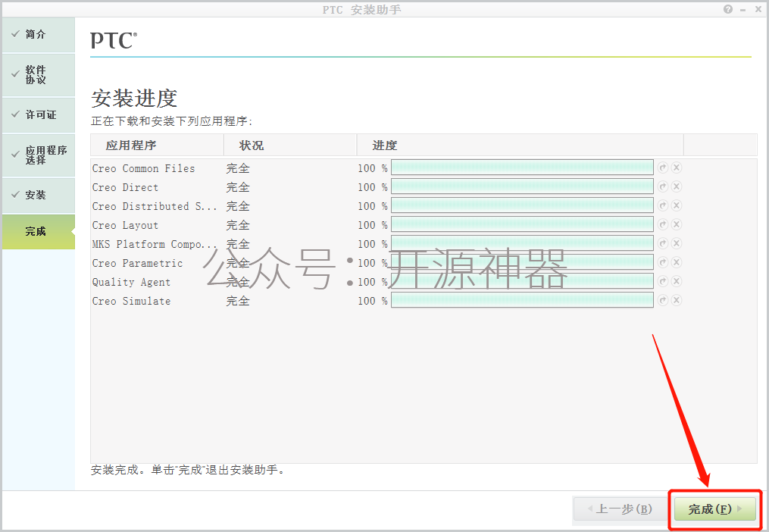
Task: Click the cancel X icon for MKS Platform Compo...
Action: [x=677, y=243]
